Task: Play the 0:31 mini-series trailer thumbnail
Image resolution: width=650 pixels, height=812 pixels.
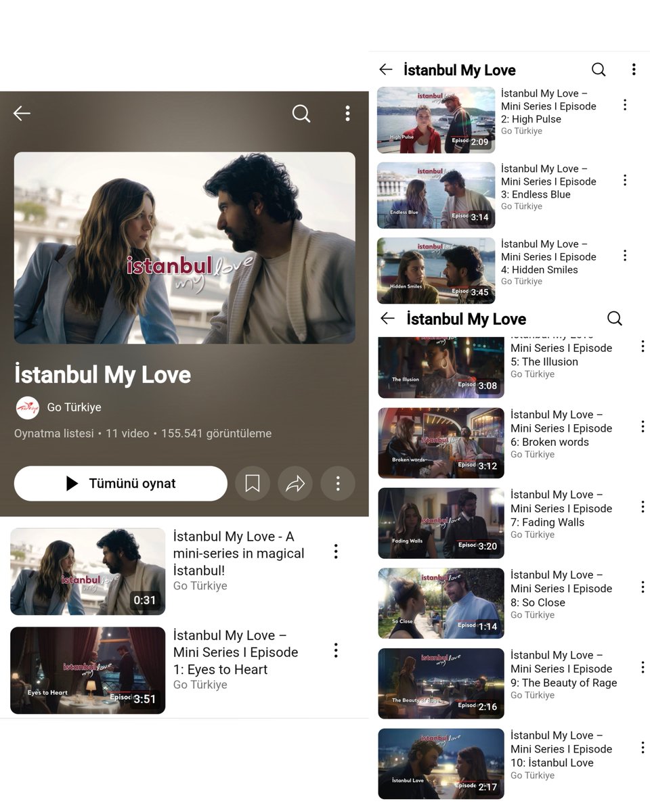Action: click(x=87, y=572)
